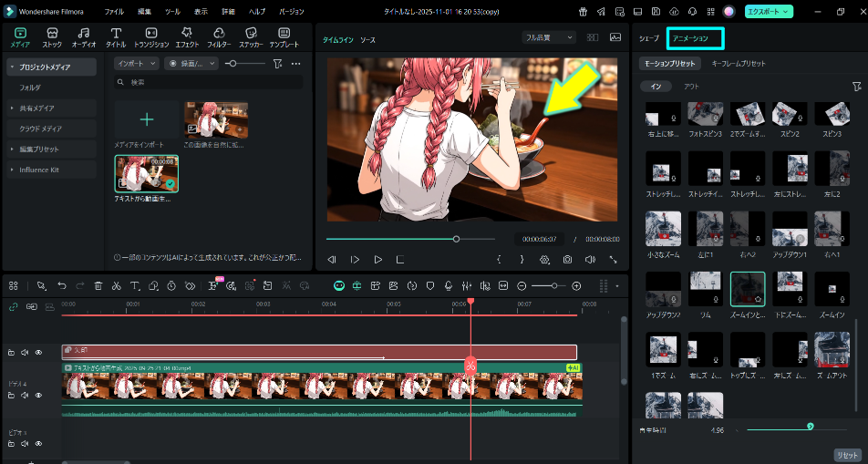Toggle the green snapping icon in timeline toolbar
Screen dimensions: 868x464
click(x=357, y=285)
